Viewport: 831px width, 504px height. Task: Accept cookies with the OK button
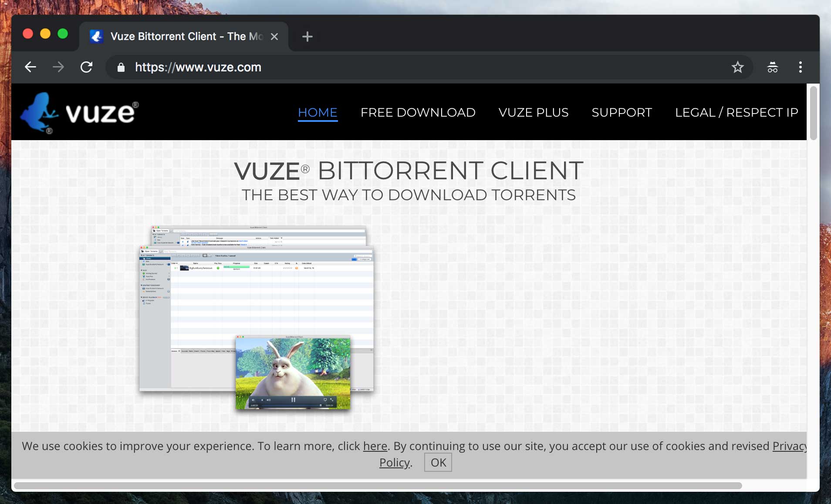point(438,462)
